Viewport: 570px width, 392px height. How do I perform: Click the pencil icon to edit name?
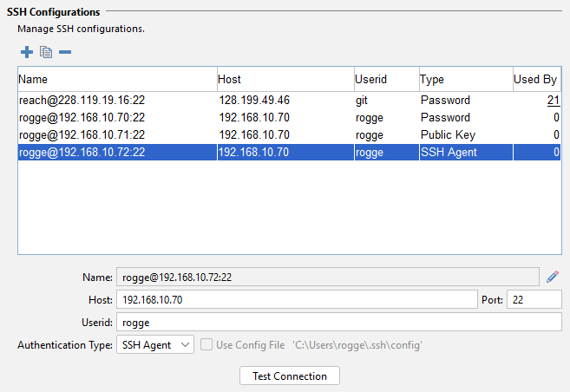pyautogui.click(x=553, y=278)
